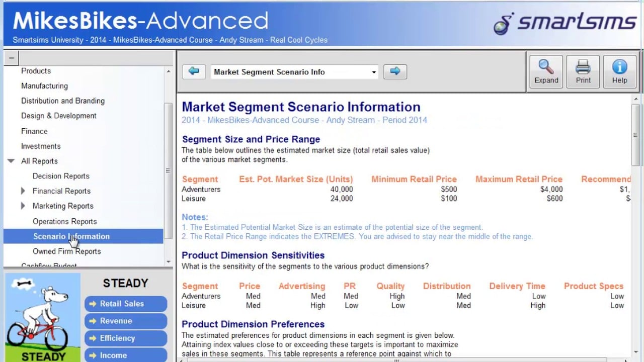644x362 pixels.
Task: Click the Retail Sales button
Action: point(125,304)
